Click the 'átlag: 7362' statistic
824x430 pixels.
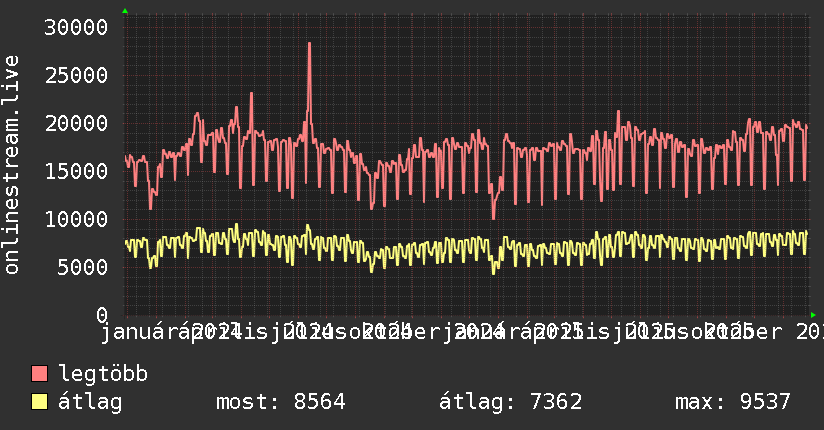pos(510,402)
